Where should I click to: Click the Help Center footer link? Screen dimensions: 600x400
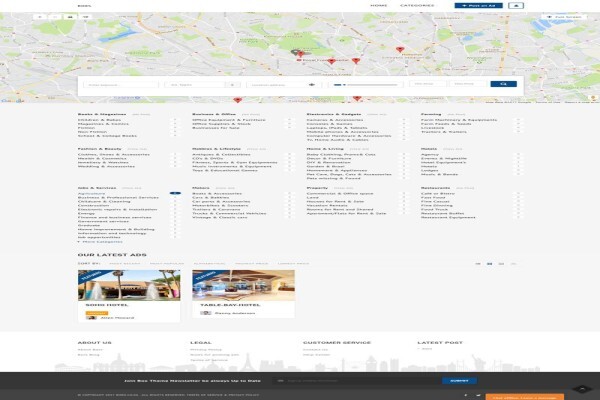click(x=316, y=355)
